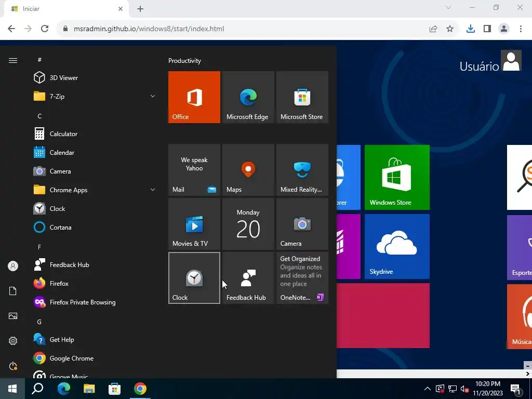Screen dimensions: 532x399
Task: Click the 'F' letter header in the app list
Action: [39, 247]
